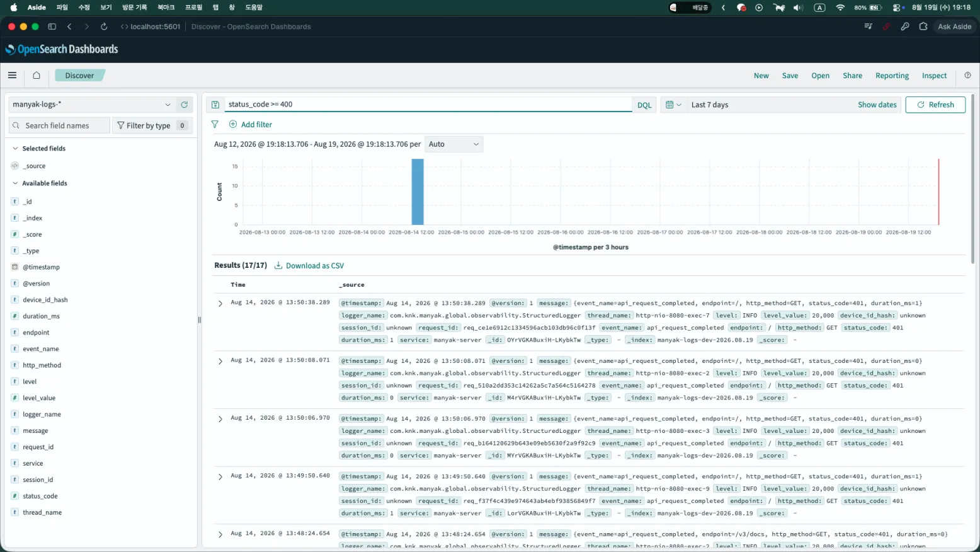Click the Discover breadcrumb
This screenshot has width=980, height=552.
[79, 76]
